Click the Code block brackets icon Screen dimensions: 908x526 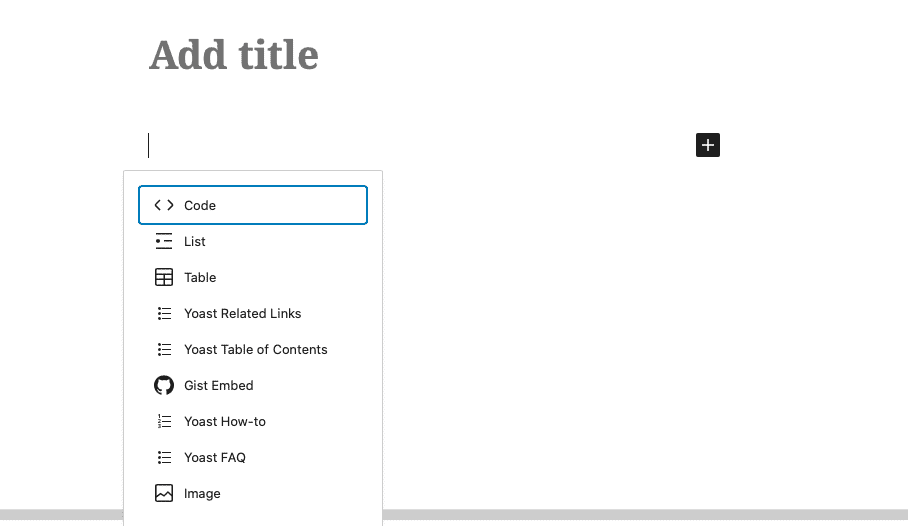[x=164, y=205]
